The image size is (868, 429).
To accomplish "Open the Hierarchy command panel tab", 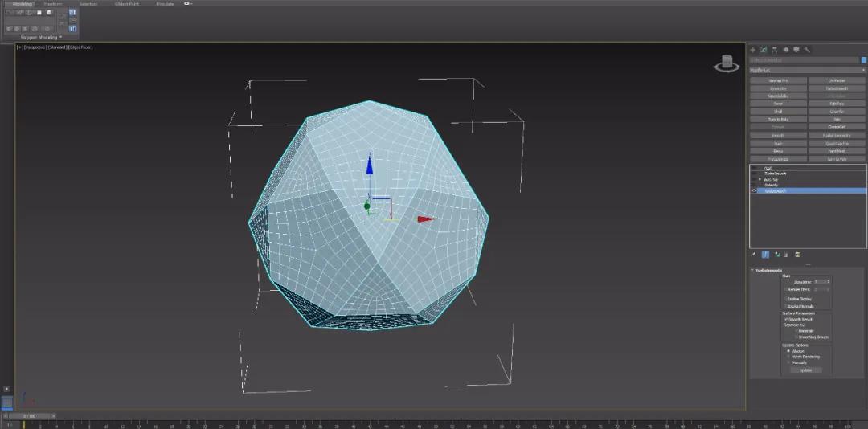I will [x=775, y=50].
